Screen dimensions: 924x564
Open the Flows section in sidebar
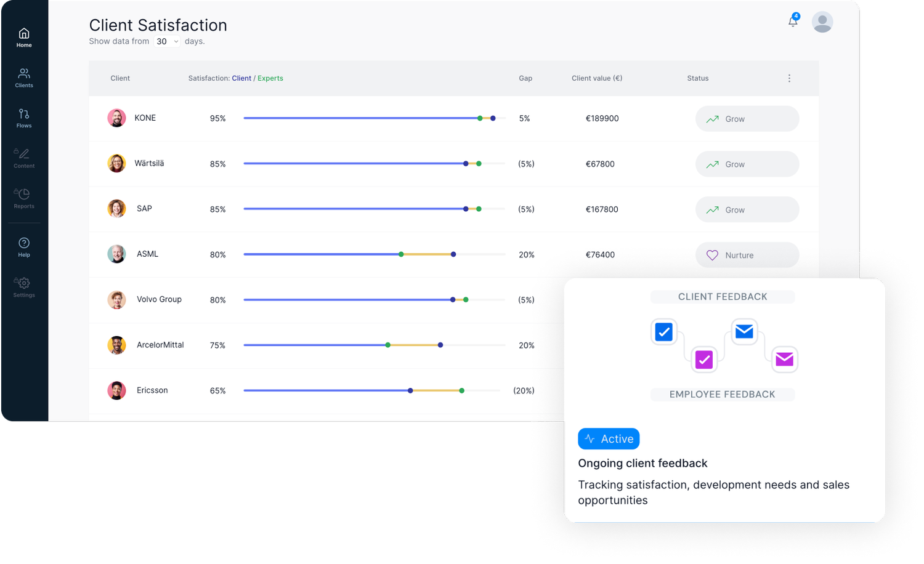click(x=24, y=118)
